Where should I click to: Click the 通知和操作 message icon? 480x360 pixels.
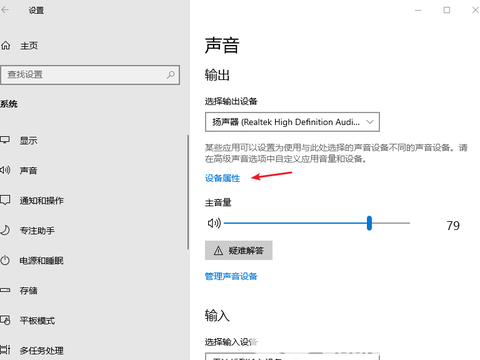click(5, 200)
